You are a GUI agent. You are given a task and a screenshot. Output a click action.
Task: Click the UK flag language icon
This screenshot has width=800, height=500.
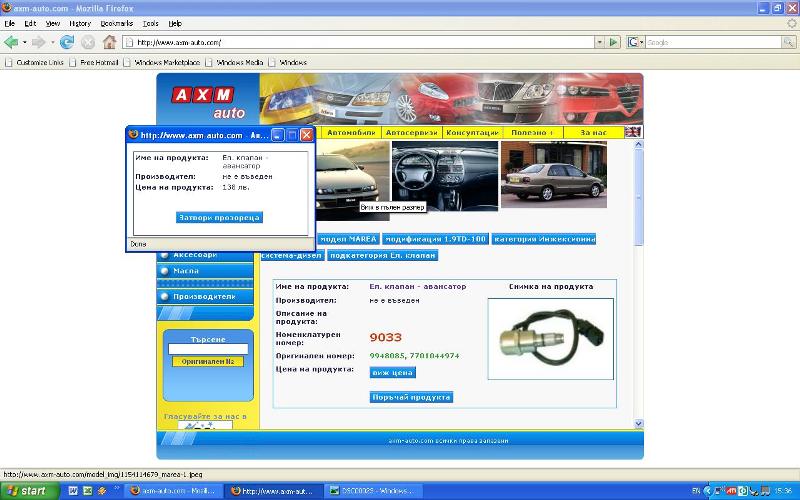point(633,132)
